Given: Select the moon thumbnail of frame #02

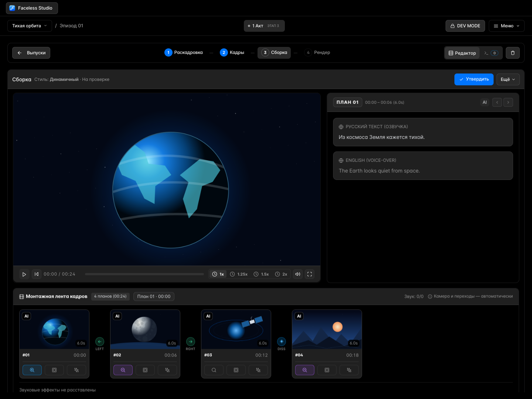Looking at the screenshot, I should click(x=145, y=329).
